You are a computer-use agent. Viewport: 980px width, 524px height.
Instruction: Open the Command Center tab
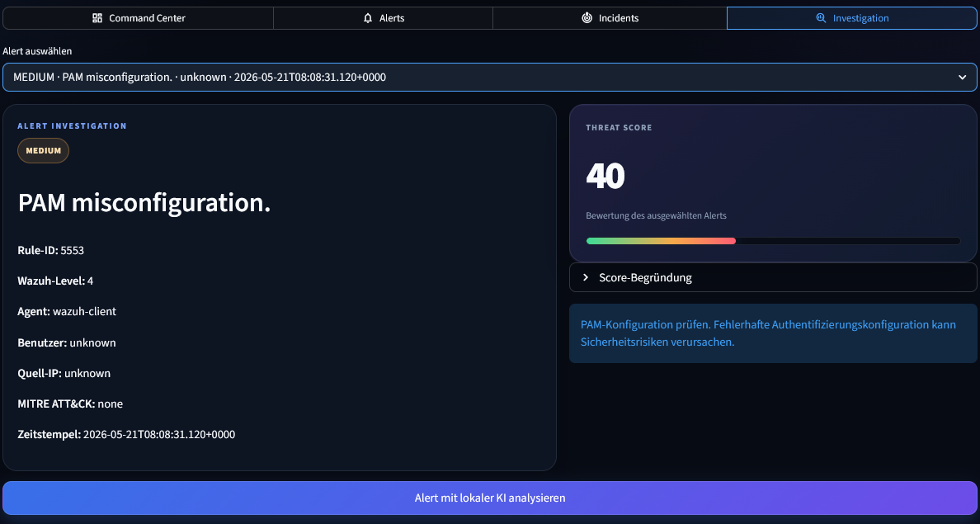pyautogui.click(x=138, y=18)
